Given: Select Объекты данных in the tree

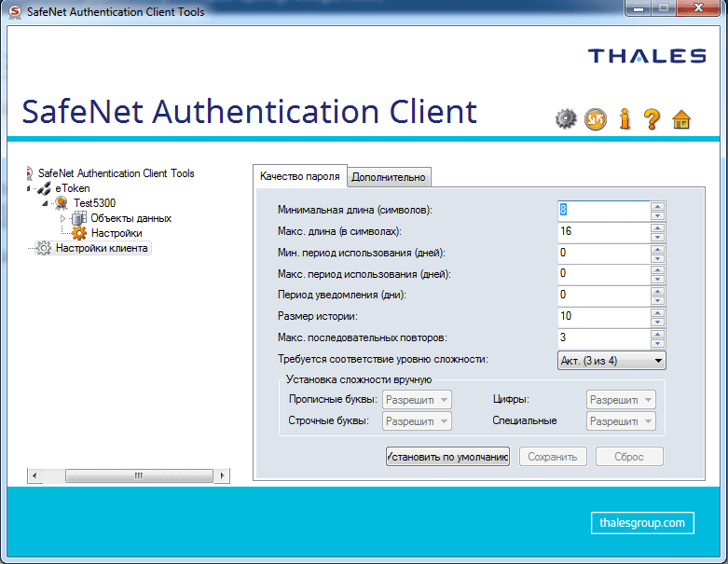Looking at the screenshot, I should tap(130, 218).
